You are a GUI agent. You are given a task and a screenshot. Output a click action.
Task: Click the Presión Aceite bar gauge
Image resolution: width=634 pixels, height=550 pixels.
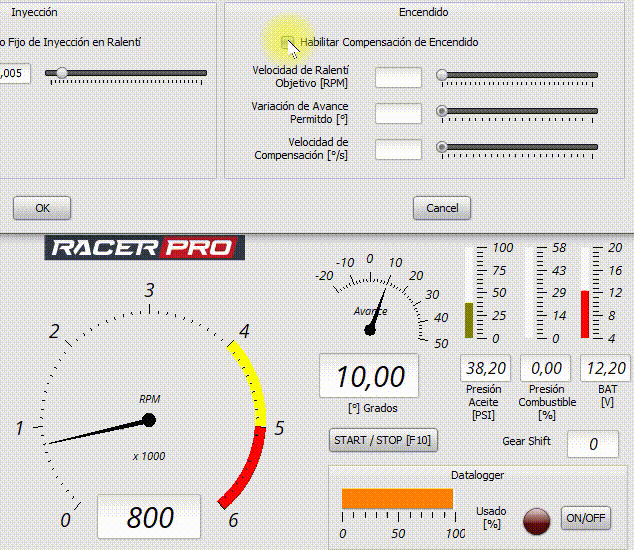click(469, 292)
